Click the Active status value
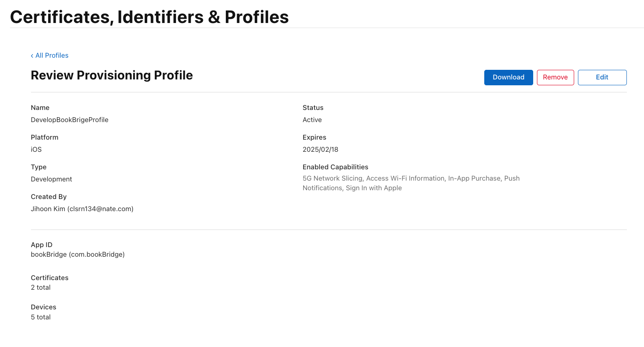 point(312,120)
